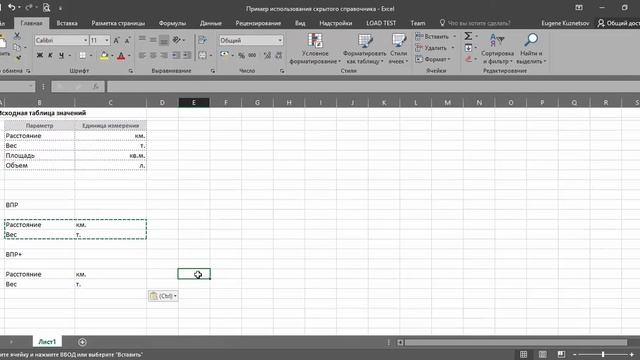Increase decimal places

[x=267, y=56]
